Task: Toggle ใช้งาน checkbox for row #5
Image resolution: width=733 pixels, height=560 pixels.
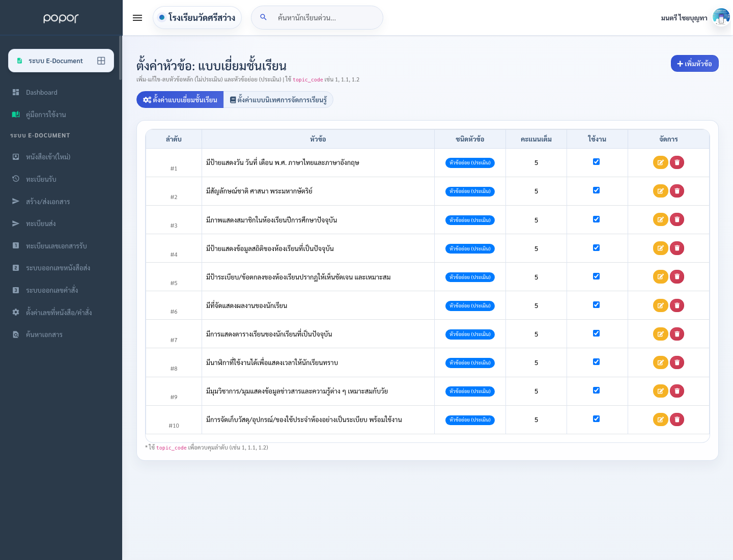Action: click(x=596, y=276)
